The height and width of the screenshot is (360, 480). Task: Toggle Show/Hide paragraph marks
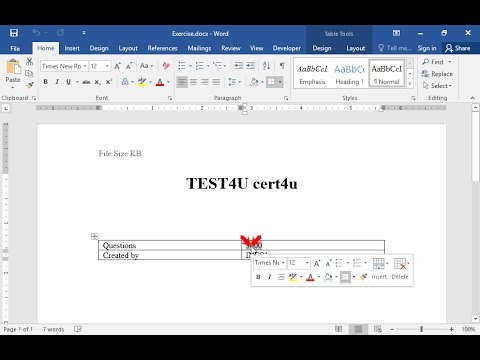point(282,66)
